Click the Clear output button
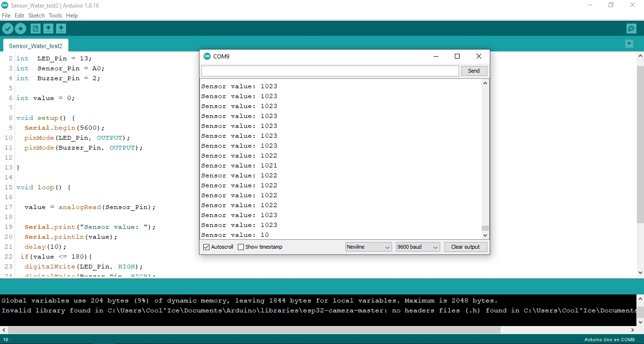The height and width of the screenshot is (344, 644). tap(466, 247)
